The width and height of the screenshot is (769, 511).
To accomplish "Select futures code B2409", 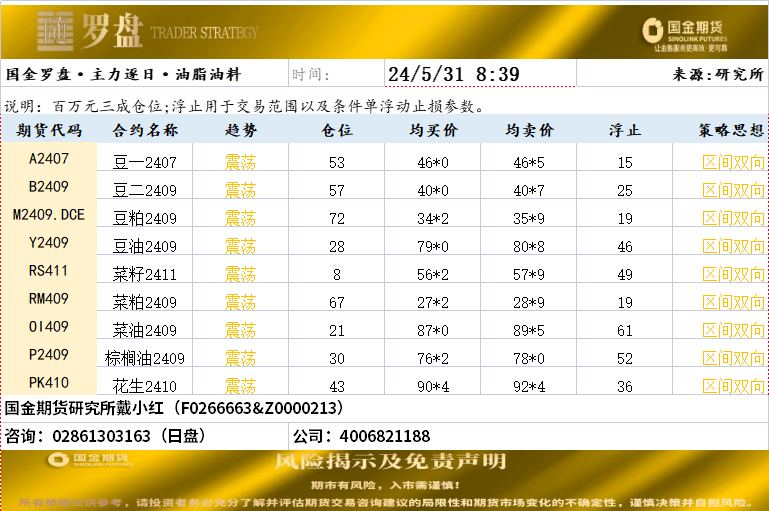I will [49, 186].
